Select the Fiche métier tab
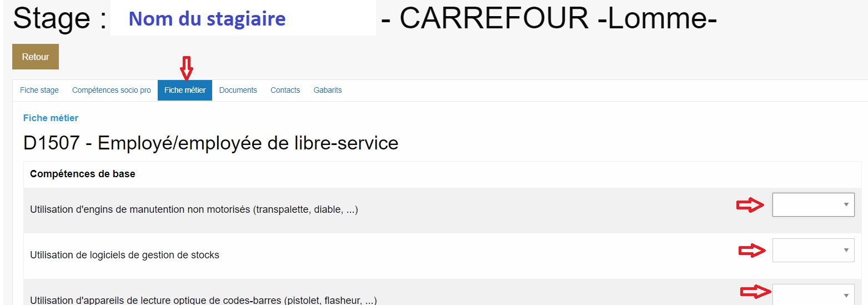The width and height of the screenshot is (868, 305). tap(185, 90)
